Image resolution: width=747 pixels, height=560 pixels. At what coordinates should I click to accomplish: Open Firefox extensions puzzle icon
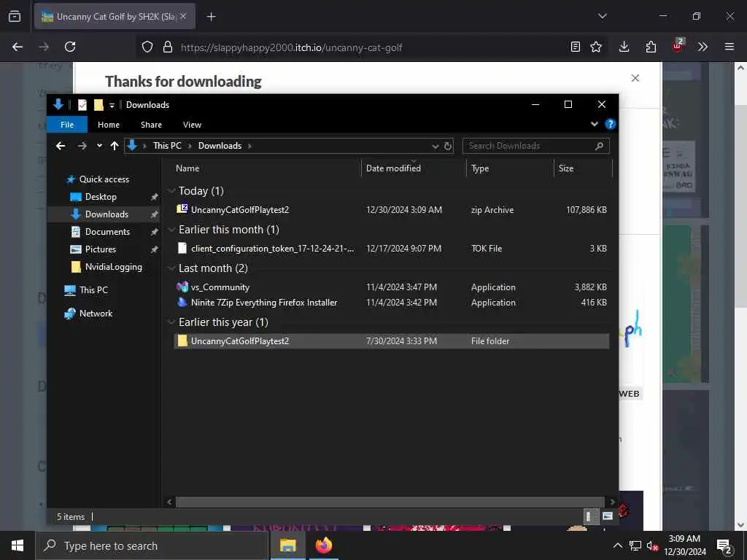pyautogui.click(x=651, y=47)
